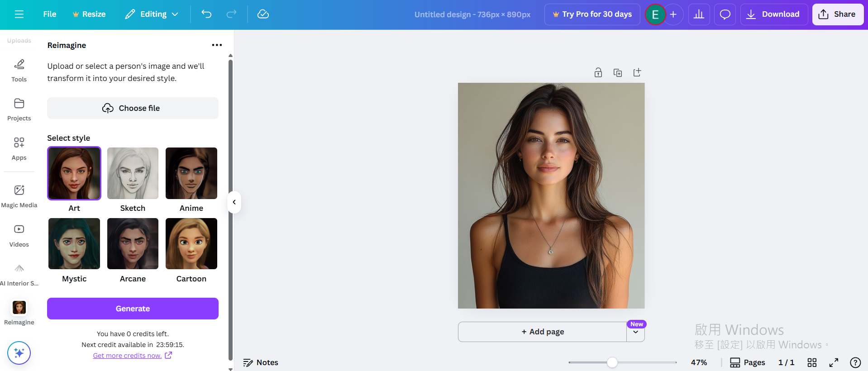Screen dimensions: 868x371
Task: Select the Cartoon style thumbnail
Action: tap(191, 244)
